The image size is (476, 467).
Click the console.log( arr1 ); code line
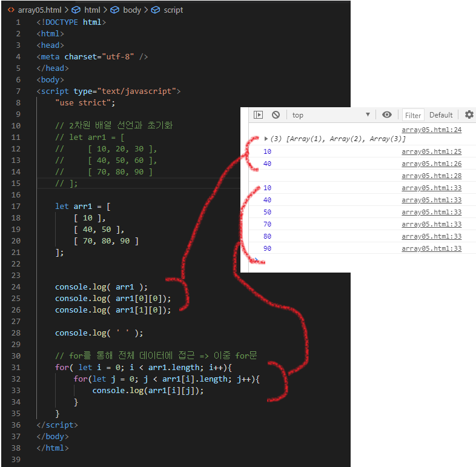(x=101, y=287)
